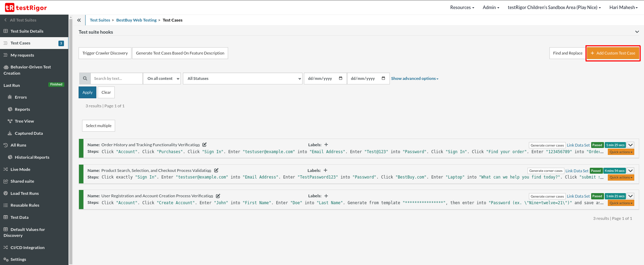Screen dimensions: 644x265
Task: Click edit icon for Product Search test case
Action: click(216, 171)
